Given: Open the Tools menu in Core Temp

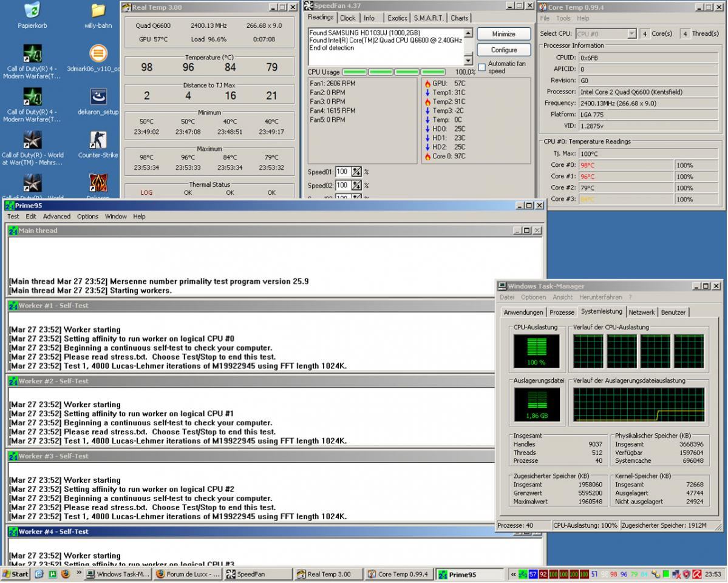Looking at the screenshot, I should pos(563,18).
